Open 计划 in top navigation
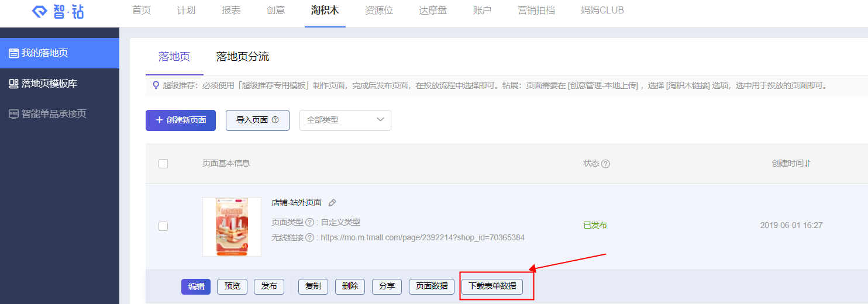Screen dimensions: 868x304 tap(186, 11)
